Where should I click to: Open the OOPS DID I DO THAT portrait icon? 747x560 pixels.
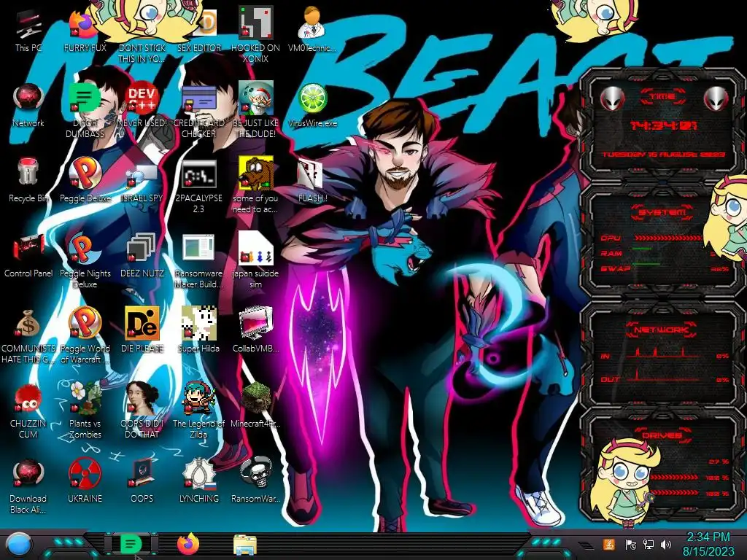(142, 398)
